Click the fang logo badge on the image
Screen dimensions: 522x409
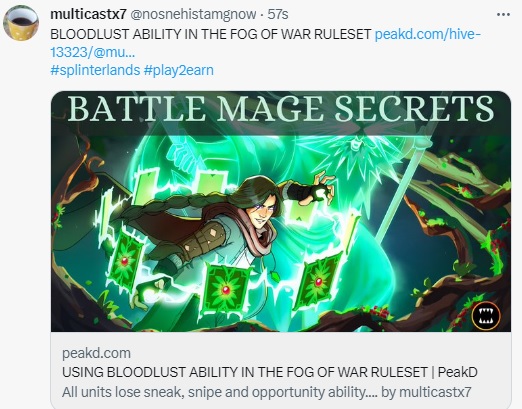tap(486, 315)
